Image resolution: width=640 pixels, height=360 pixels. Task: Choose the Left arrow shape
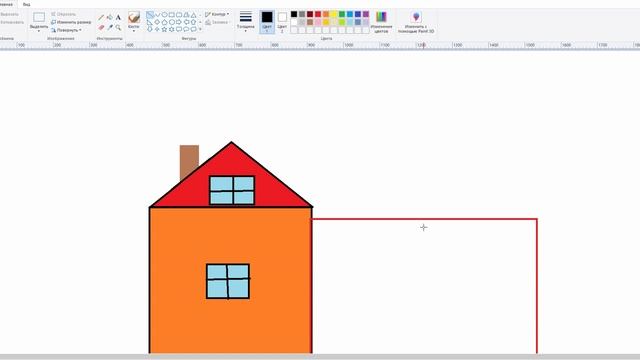pos(186,22)
